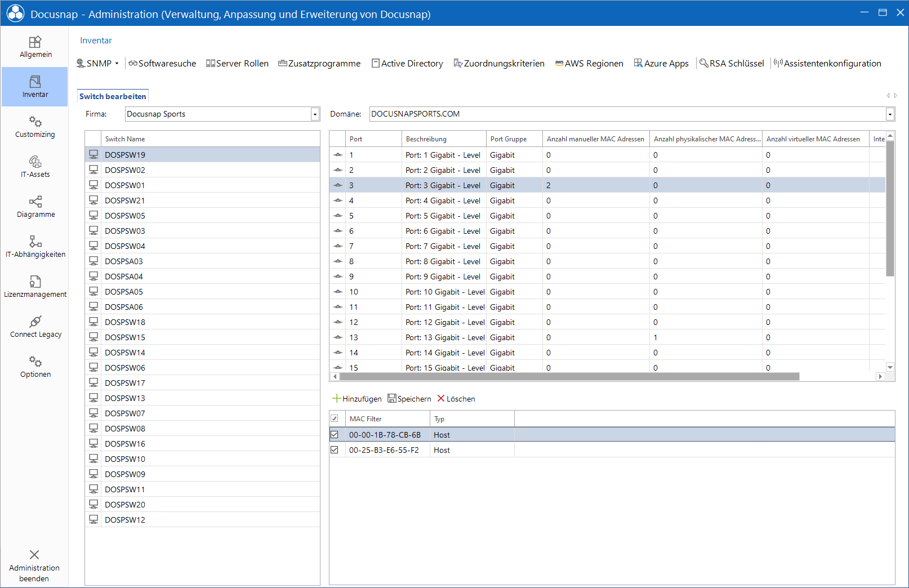Toggle the MAC Filter header select-all checkbox
The width and height of the screenshot is (909, 588).
tap(335, 418)
